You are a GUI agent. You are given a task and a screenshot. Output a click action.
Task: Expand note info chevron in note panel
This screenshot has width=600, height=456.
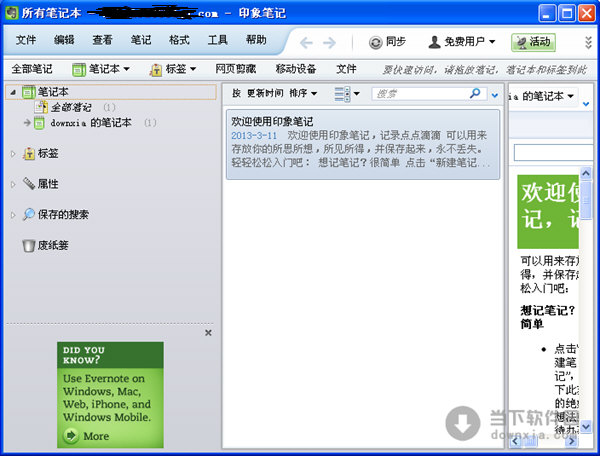(x=586, y=104)
